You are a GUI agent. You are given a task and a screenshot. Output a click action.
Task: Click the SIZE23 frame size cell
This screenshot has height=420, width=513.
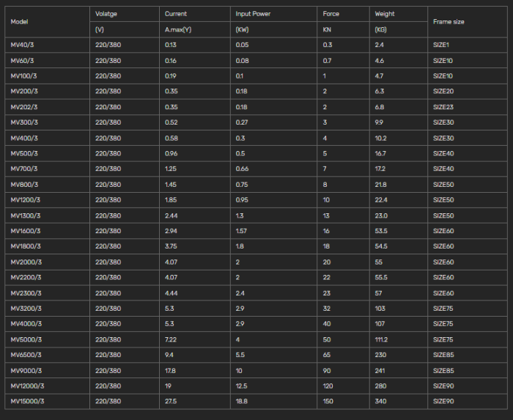coord(443,107)
